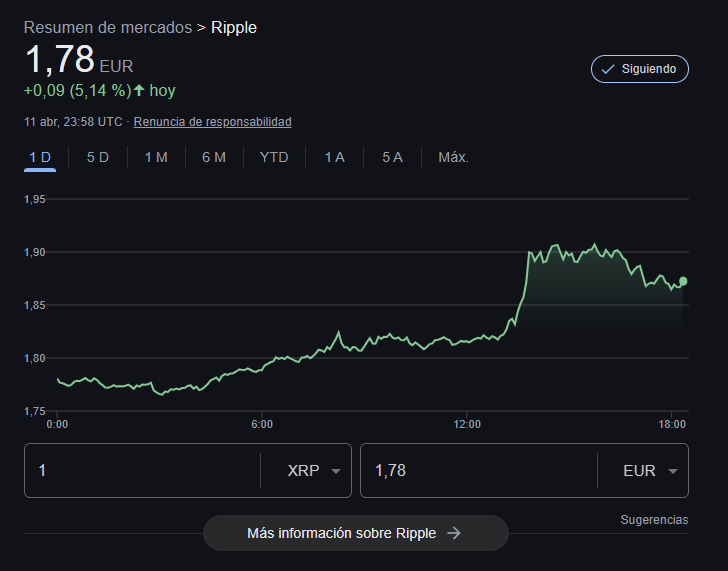Switch to the 1 M range tab

tap(156, 157)
